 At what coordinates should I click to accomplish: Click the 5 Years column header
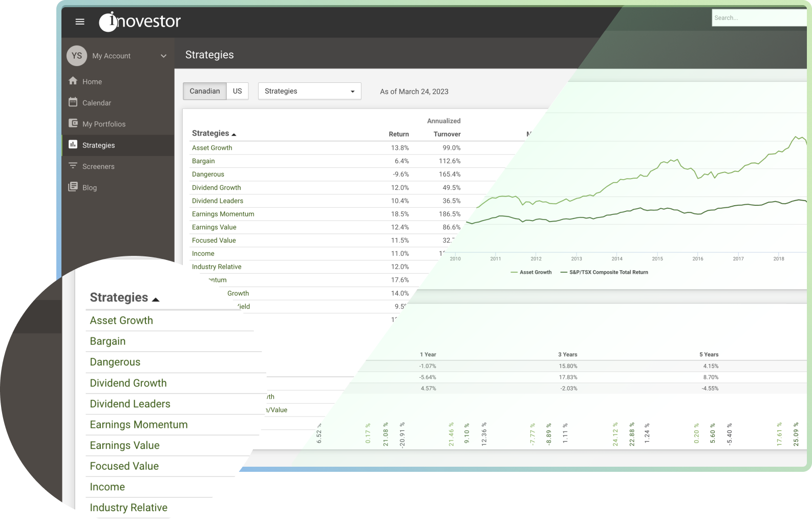(709, 355)
